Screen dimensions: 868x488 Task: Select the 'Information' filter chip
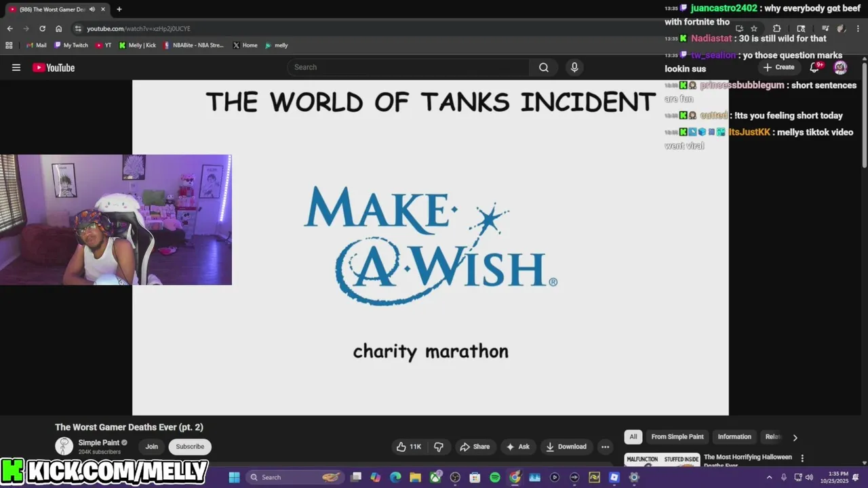point(734,437)
